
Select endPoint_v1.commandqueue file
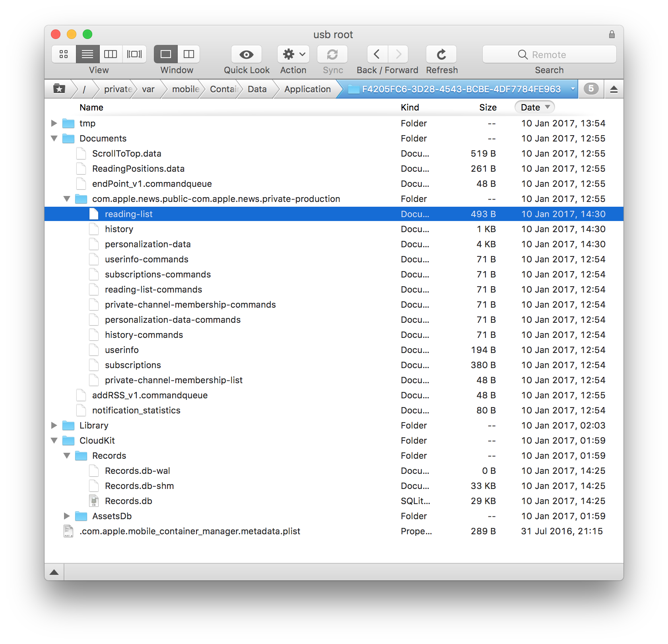334,184
